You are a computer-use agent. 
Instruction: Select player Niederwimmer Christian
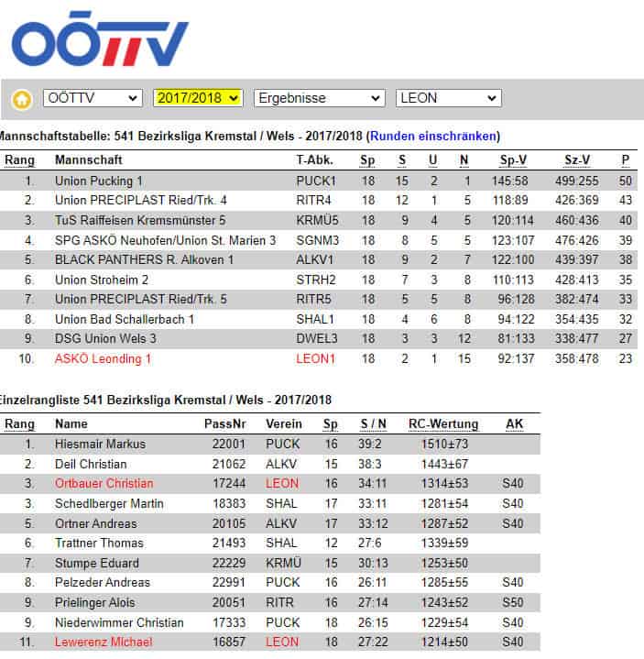click(119, 623)
